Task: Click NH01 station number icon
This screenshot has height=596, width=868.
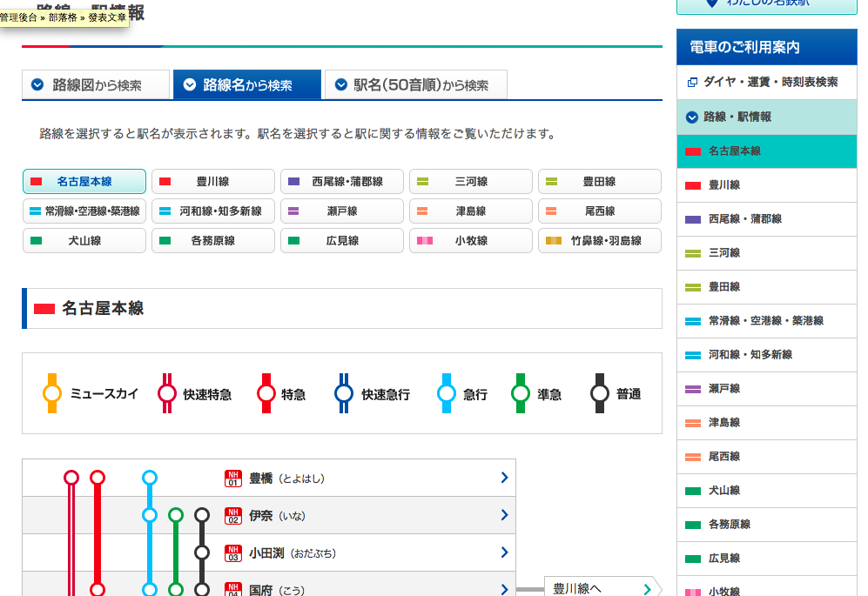Action: [233, 479]
